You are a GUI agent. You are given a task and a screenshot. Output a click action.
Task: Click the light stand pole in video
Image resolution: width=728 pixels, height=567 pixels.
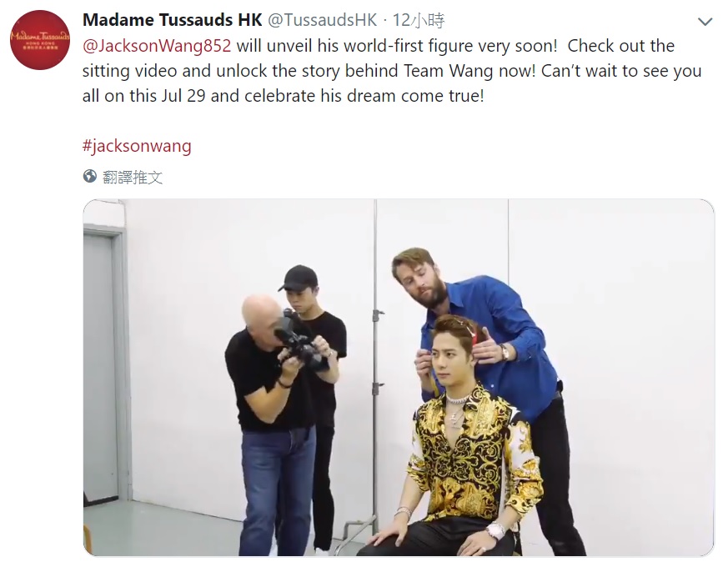pos(376,362)
